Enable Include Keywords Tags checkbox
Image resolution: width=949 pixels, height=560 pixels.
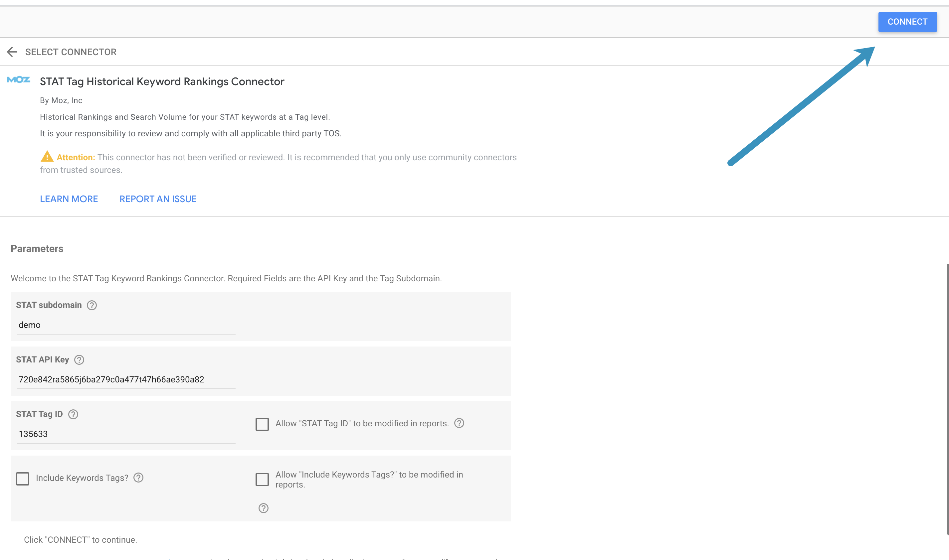point(23,479)
